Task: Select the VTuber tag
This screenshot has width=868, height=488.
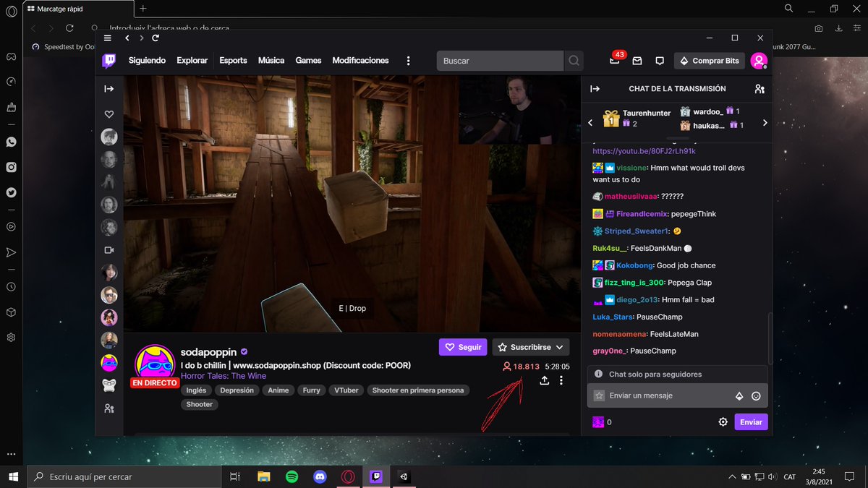Action: tap(346, 390)
